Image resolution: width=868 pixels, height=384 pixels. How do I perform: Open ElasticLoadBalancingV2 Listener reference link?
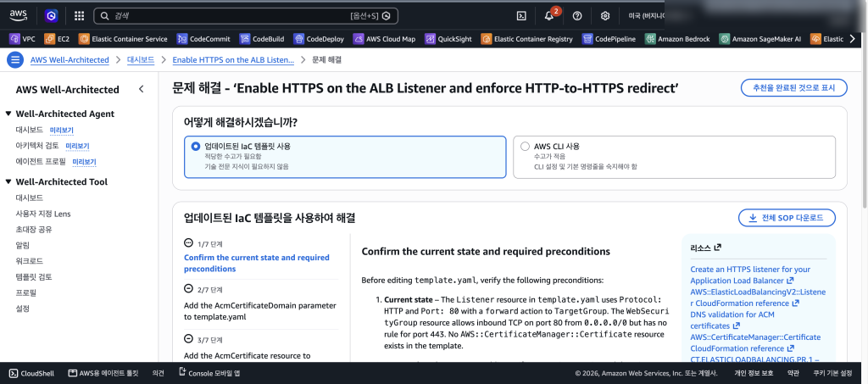(758, 298)
